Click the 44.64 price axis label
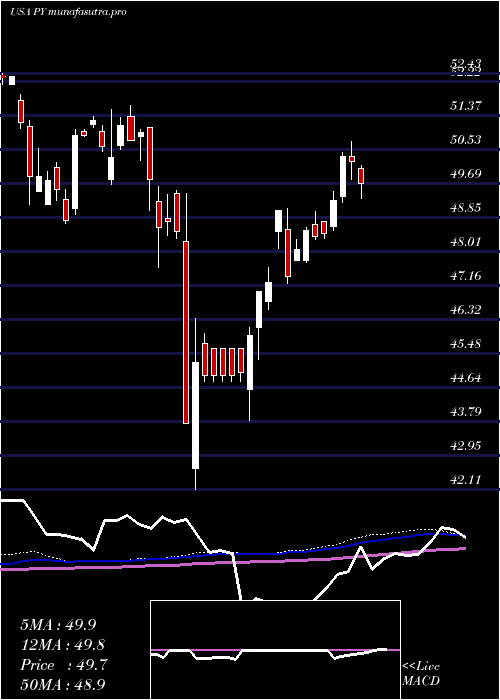Viewport: 500px width, 700px height. point(466,378)
